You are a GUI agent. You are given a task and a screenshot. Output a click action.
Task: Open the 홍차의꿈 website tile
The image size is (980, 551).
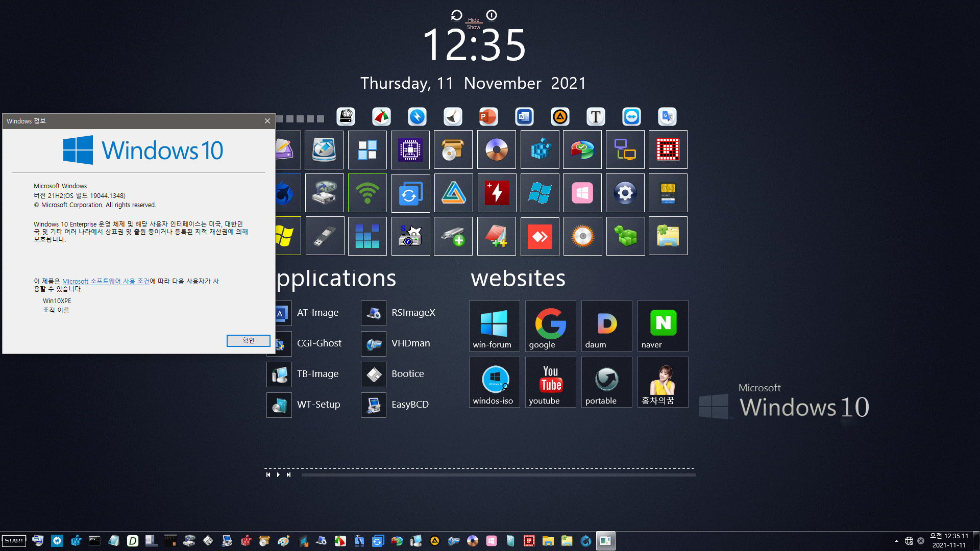point(663,382)
